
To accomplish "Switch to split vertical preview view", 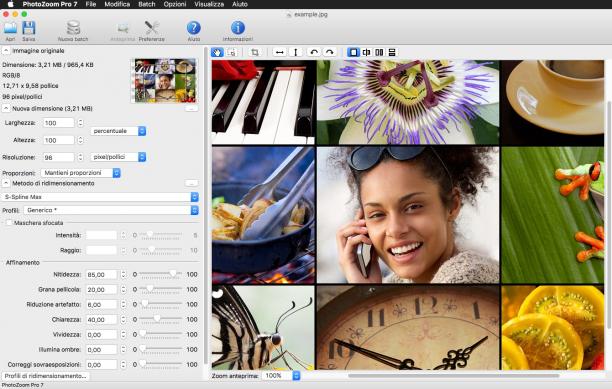I will pos(366,52).
